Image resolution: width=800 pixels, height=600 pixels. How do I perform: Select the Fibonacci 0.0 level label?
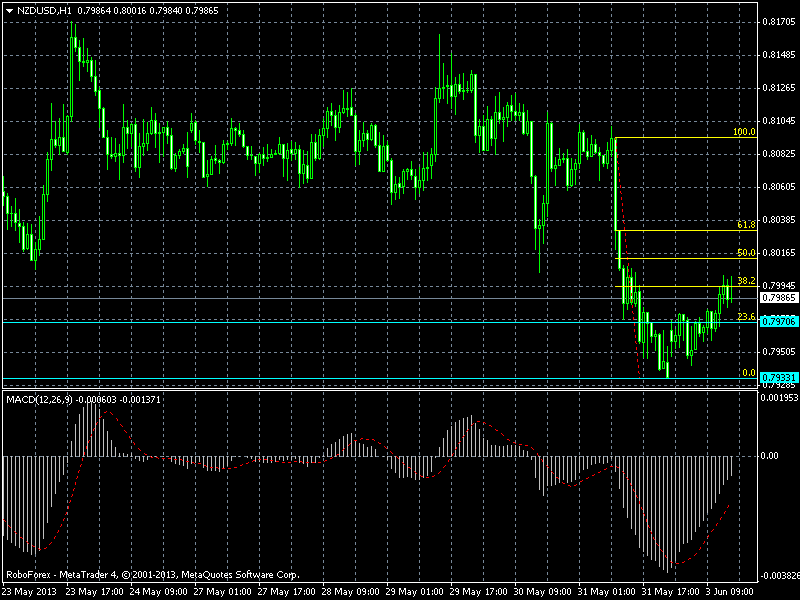(749, 373)
